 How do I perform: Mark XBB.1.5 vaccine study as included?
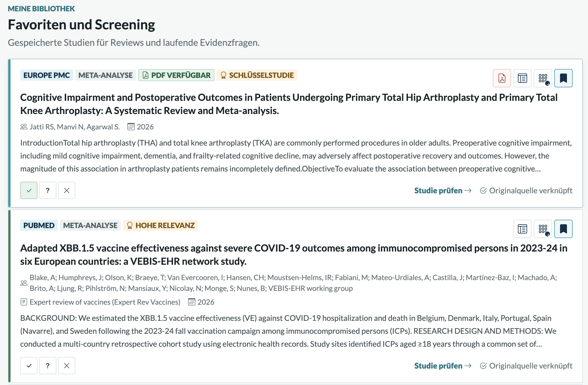[29, 366]
